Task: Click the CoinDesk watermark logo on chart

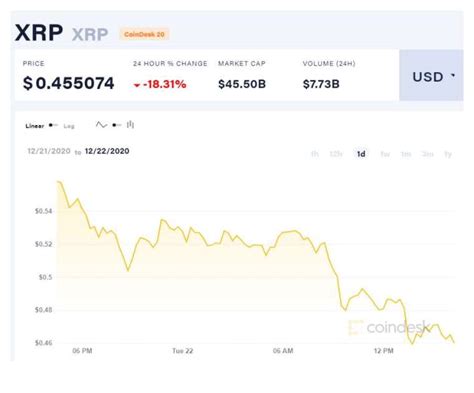Action: pyautogui.click(x=389, y=327)
